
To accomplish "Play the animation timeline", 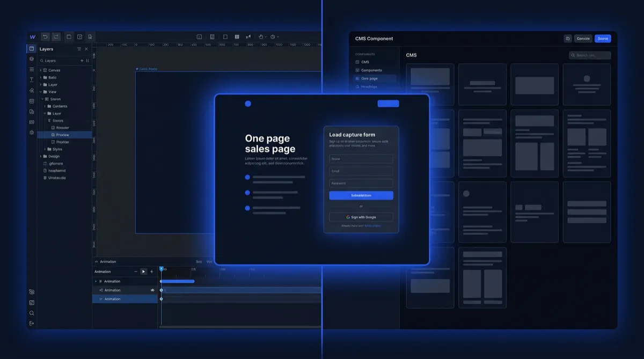I will point(143,272).
